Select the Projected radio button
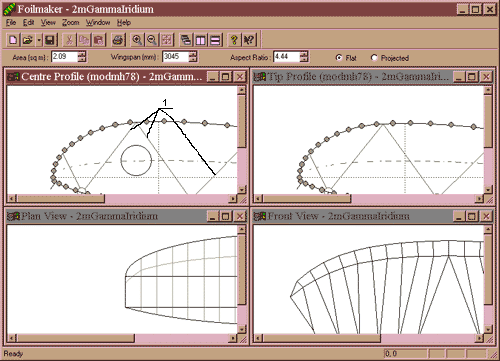The image size is (500, 361). [374, 58]
